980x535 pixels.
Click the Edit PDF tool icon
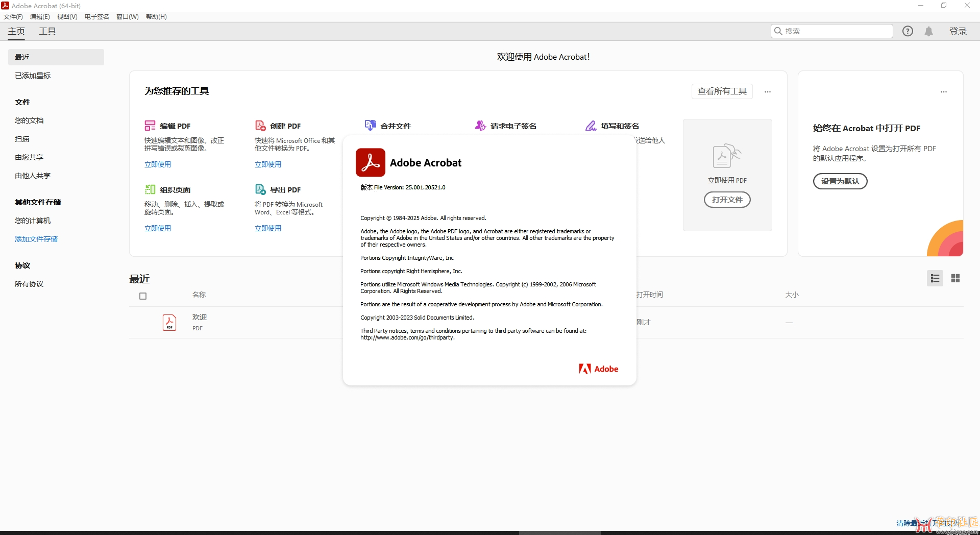(x=150, y=126)
